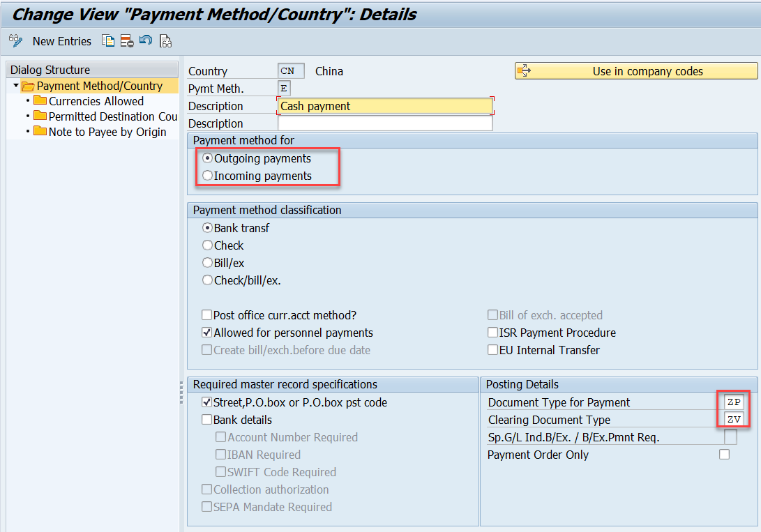
Task: Click the Delete entry icon
Action: 127,41
